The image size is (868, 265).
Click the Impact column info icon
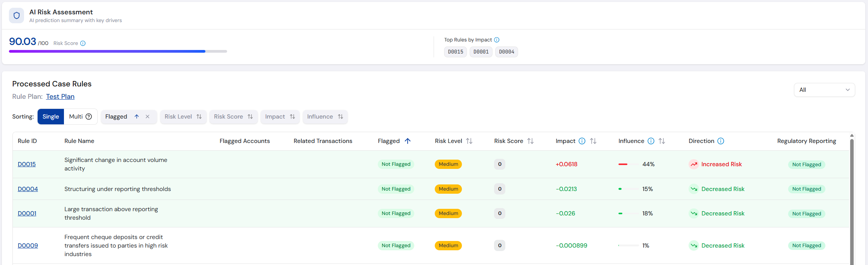[x=582, y=141]
